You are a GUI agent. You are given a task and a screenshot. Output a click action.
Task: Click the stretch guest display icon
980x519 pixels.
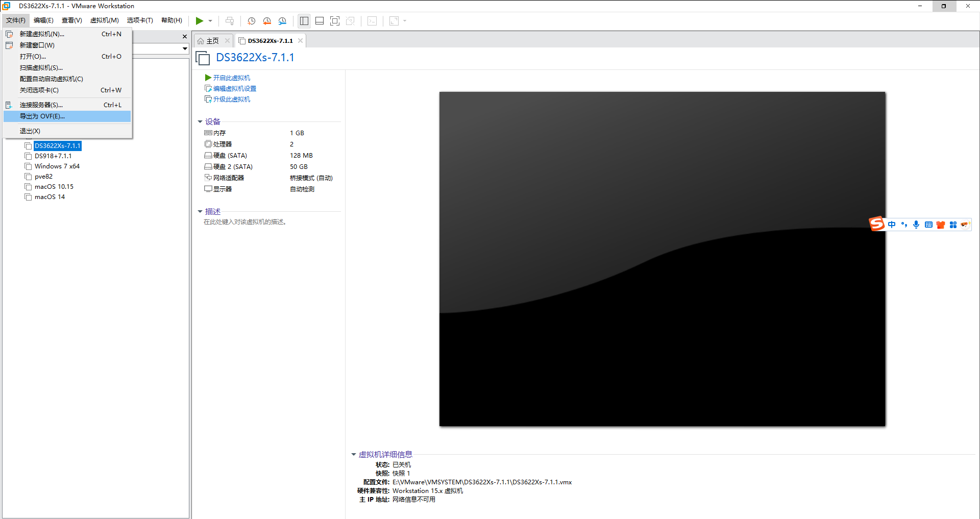pos(394,21)
